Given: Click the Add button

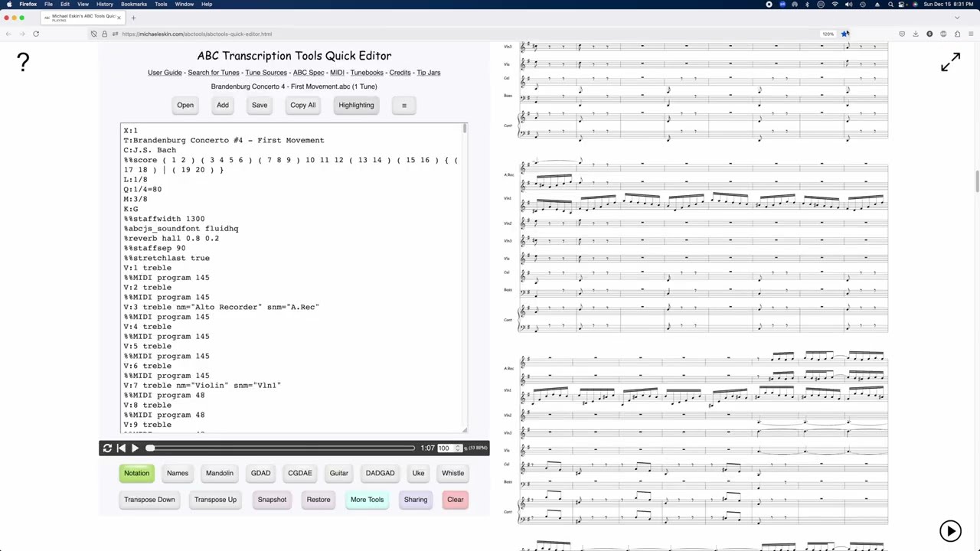Looking at the screenshot, I should 222,105.
